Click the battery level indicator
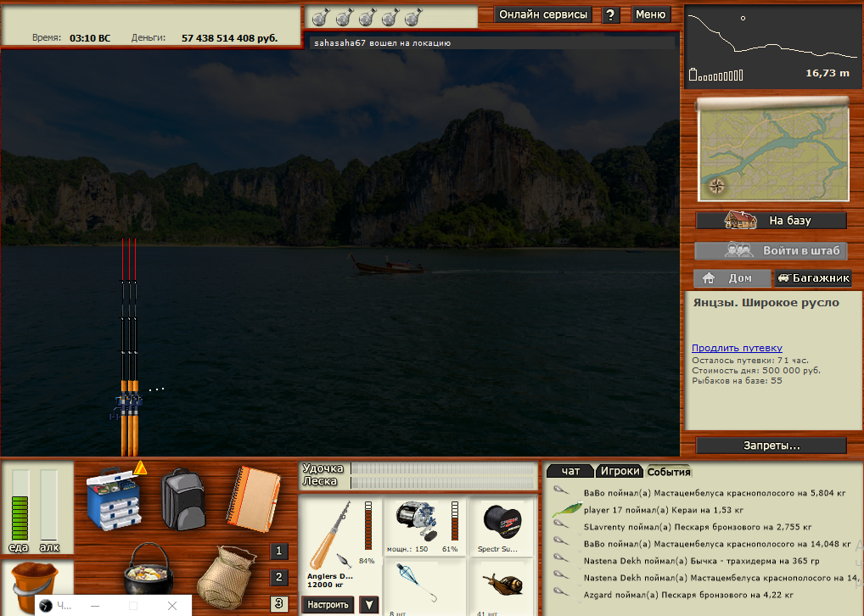The height and width of the screenshot is (616, 864). tap(715, 75)
